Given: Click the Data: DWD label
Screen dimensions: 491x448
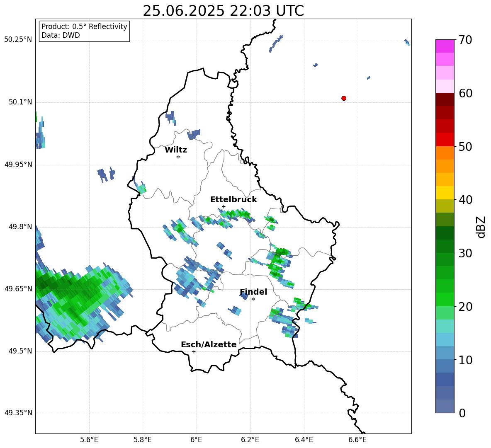Looking at the screenshot, I should [x=61, y=35].
